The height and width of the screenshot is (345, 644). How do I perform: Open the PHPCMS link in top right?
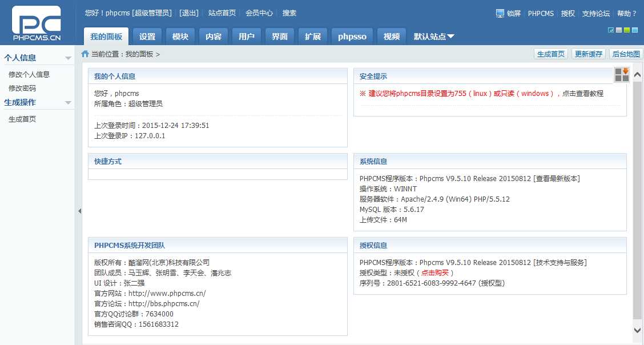(x=541, y=14)
